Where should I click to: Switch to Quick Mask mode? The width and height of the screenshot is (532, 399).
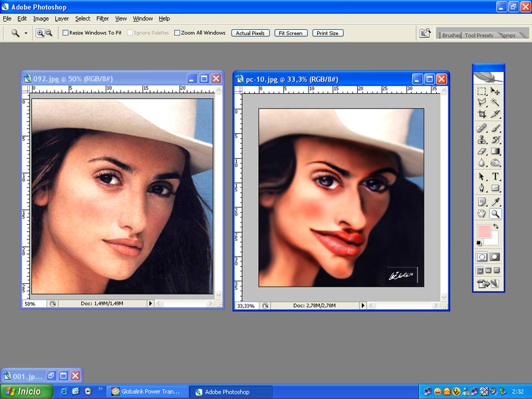click(495, 257)
